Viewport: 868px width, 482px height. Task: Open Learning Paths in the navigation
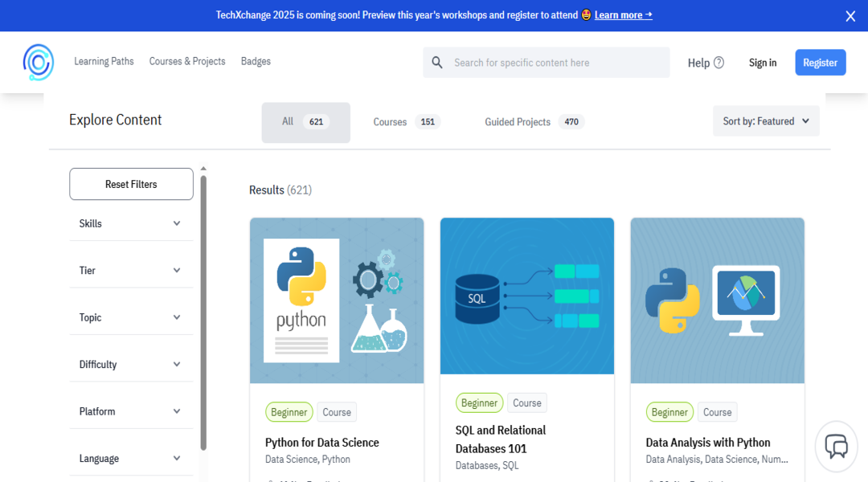click(104, 61)
